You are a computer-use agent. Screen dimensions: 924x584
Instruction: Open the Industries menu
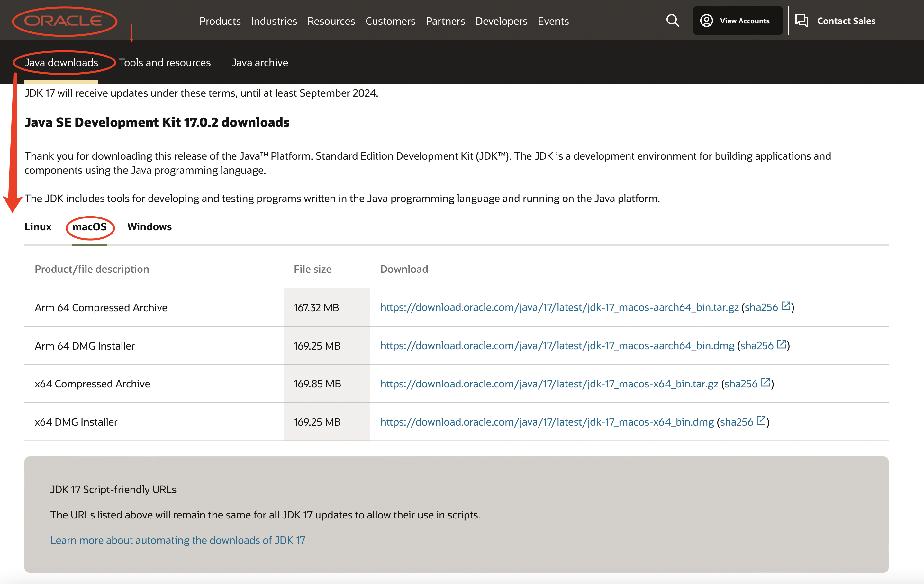[x=274, y=21]
